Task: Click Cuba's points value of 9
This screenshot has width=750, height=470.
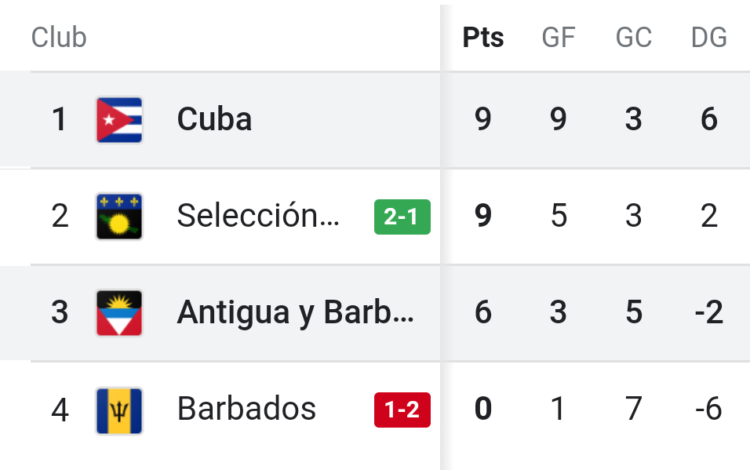Action: click(x=483, y=120)
